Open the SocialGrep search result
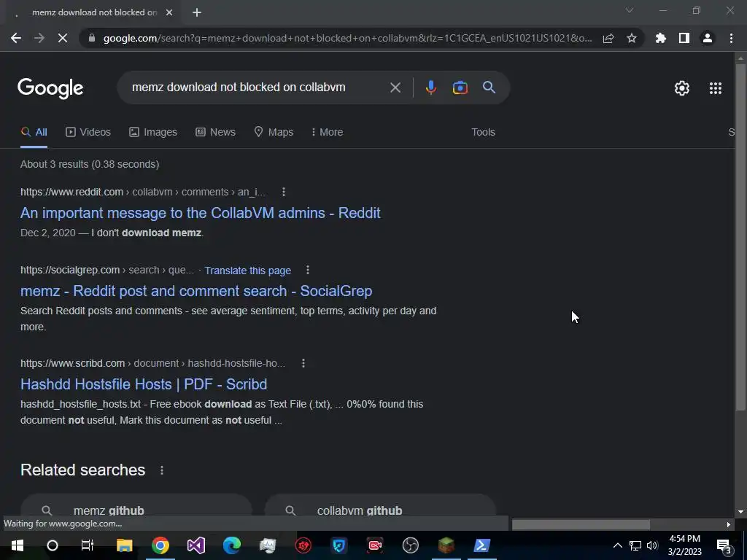The width and height of the screenshot is (747, 560). (196, 291)
